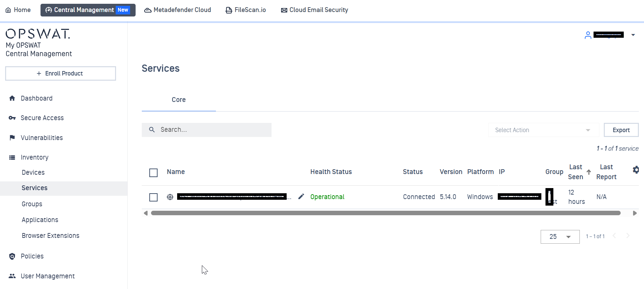Click the Vulnerabilities flag icon

coord(12,138)
